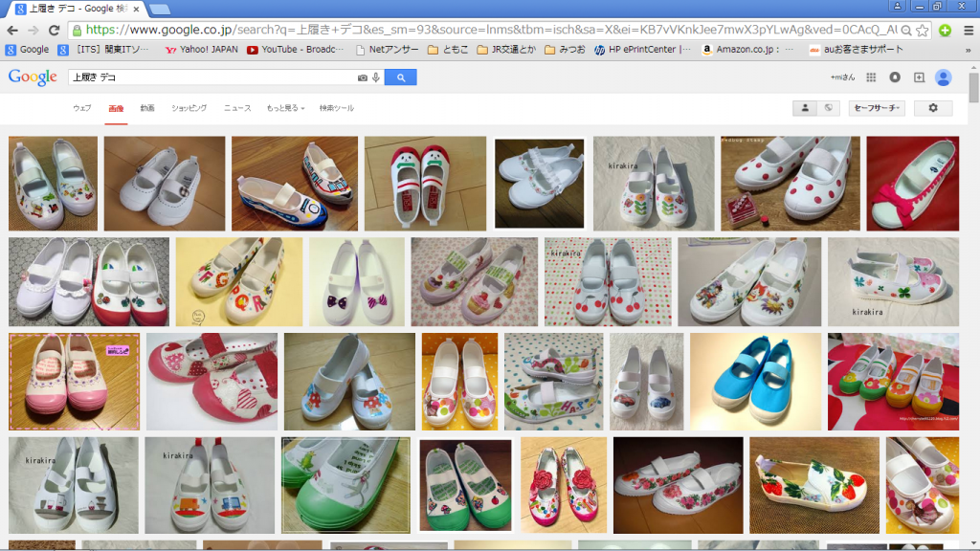The width and height of the screenshot is (980, 551).
Task: Toggle personal results (person icon)
Action: tap(805, 108)
